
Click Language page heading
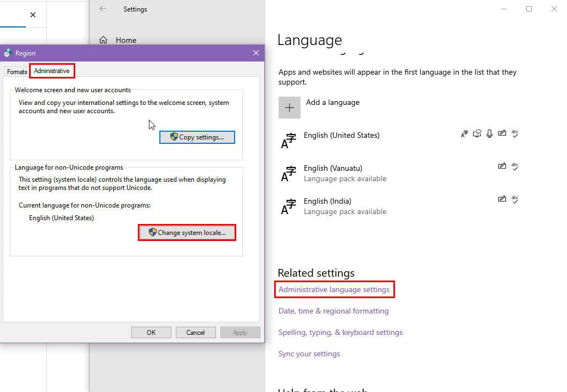[x=309, y=40]
